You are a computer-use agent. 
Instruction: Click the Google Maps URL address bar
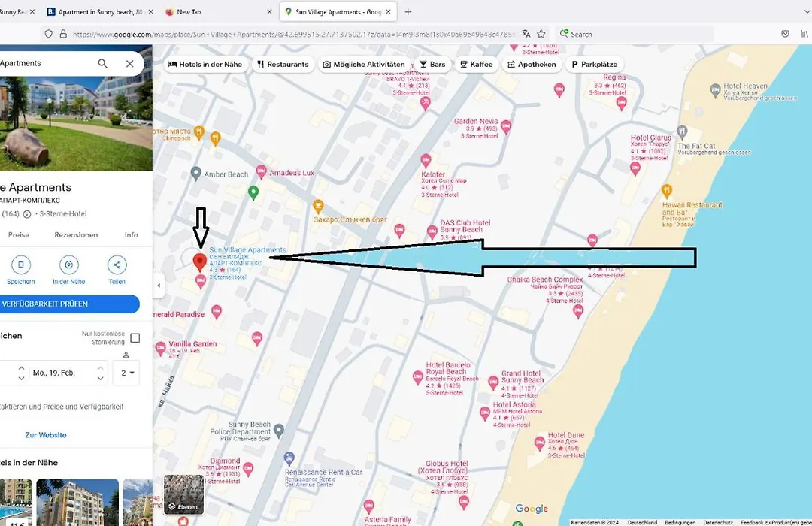[292, 34]
